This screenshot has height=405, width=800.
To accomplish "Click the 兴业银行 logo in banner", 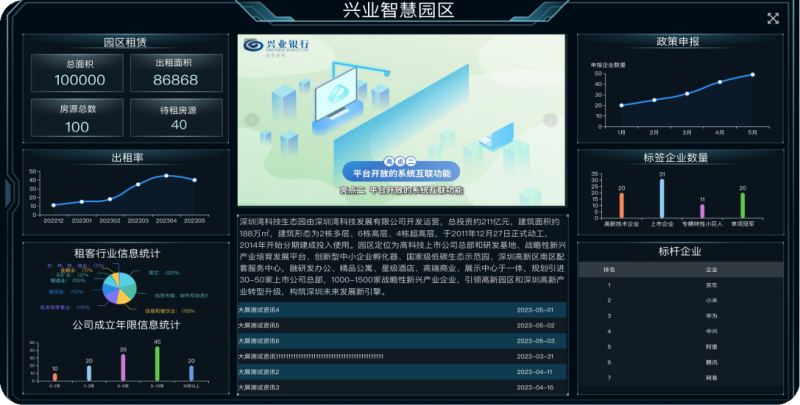I will click(x=274, y=46).
